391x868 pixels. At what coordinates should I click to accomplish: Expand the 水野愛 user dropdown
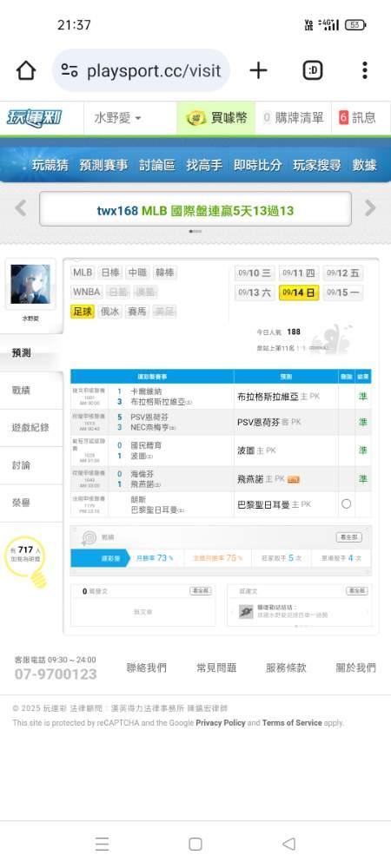pyautogui.click(x=117, y=118)
